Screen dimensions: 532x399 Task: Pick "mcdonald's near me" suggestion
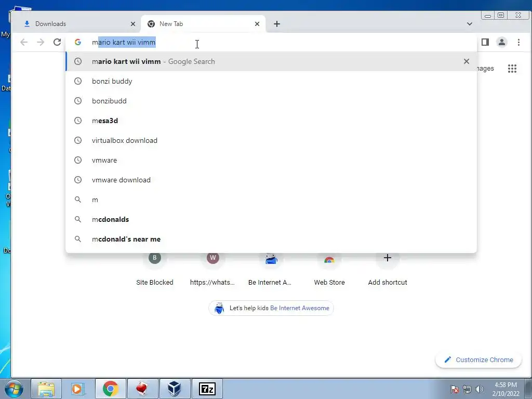[271, 239]
